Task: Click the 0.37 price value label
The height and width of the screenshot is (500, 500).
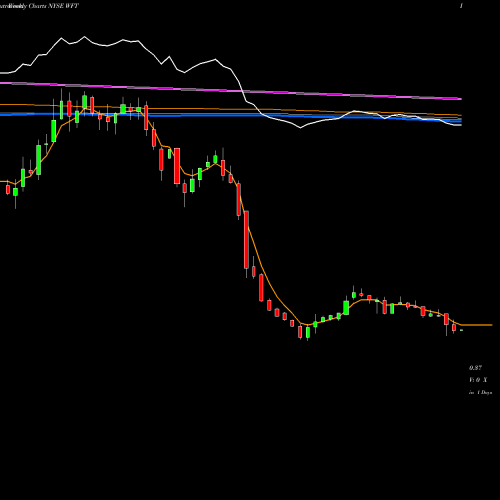Action: [475, 368]
